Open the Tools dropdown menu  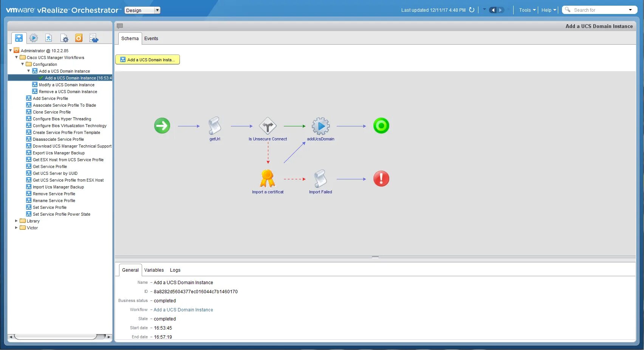527,10
